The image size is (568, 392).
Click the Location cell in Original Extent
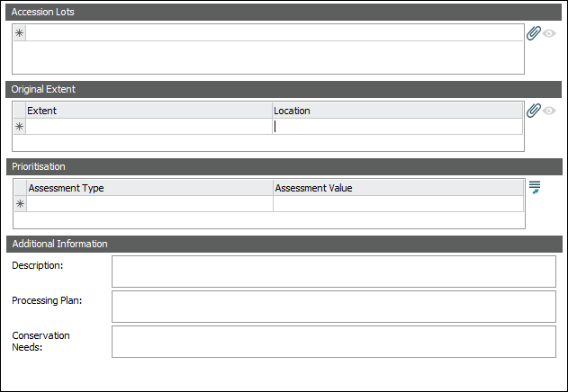pyautogui.click(x=397, y=127)
